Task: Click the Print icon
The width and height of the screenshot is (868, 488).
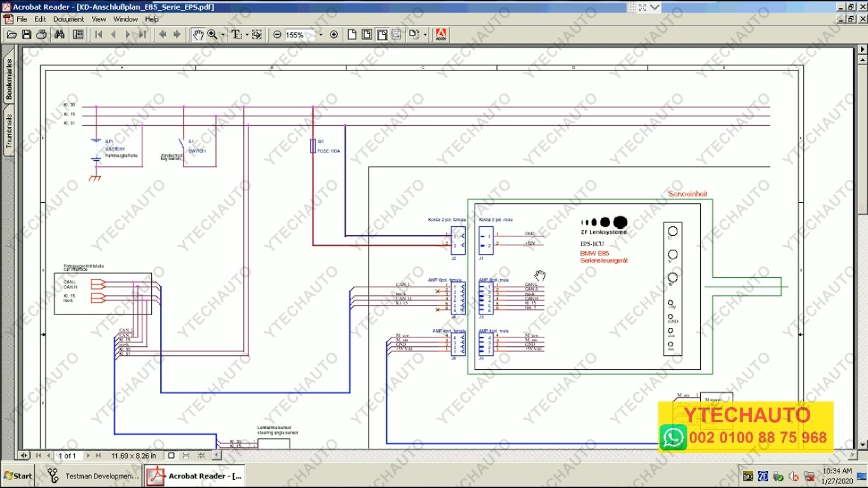Action: (41, 34)
